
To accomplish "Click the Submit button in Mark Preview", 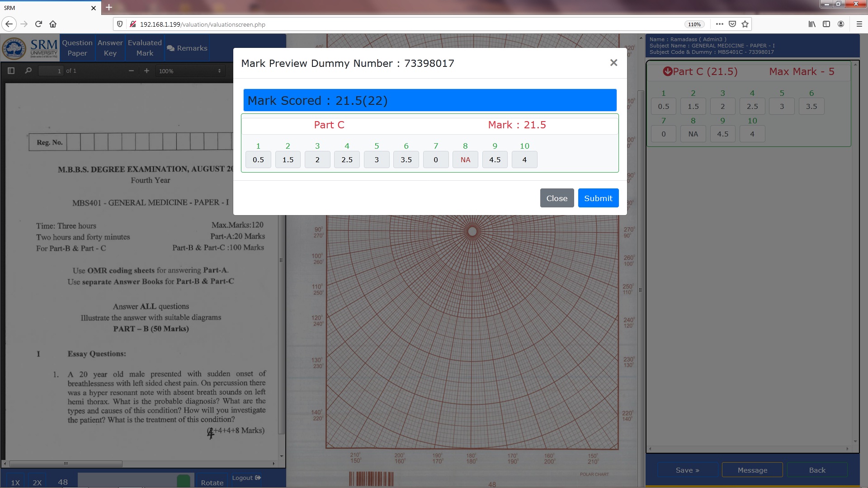I will [x=598, y=198].
